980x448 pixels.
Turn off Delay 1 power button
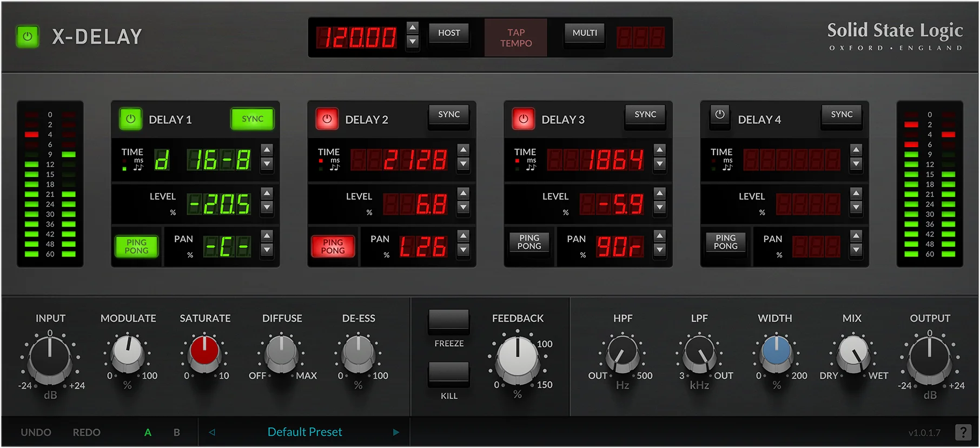(x=130, y=119)
